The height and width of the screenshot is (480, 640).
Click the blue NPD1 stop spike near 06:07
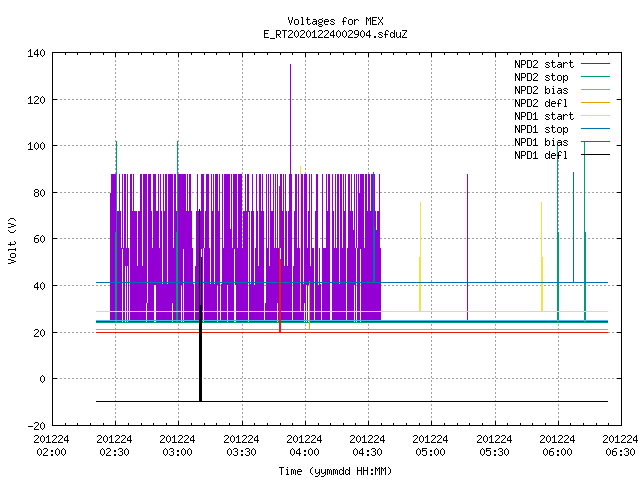coord(573,227)
